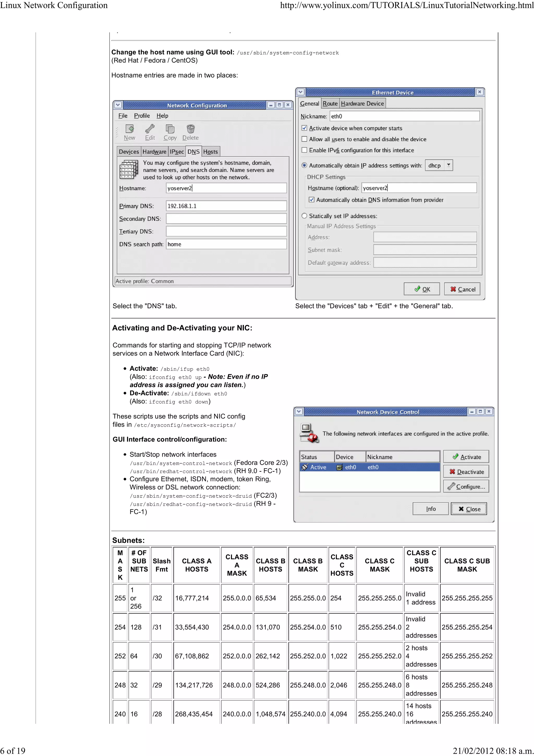Click the Active profile: Common status bar
Image resolution: width=534 pixels, height=756 pixels.
(203, 281)
